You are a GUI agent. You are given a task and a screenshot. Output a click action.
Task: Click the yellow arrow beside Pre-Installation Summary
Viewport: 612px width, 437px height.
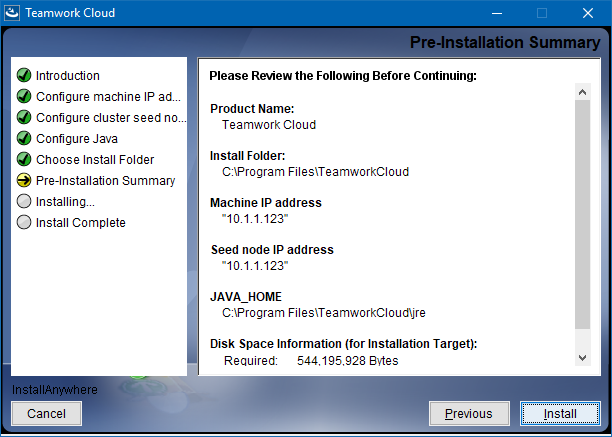(x=24, y=181)
